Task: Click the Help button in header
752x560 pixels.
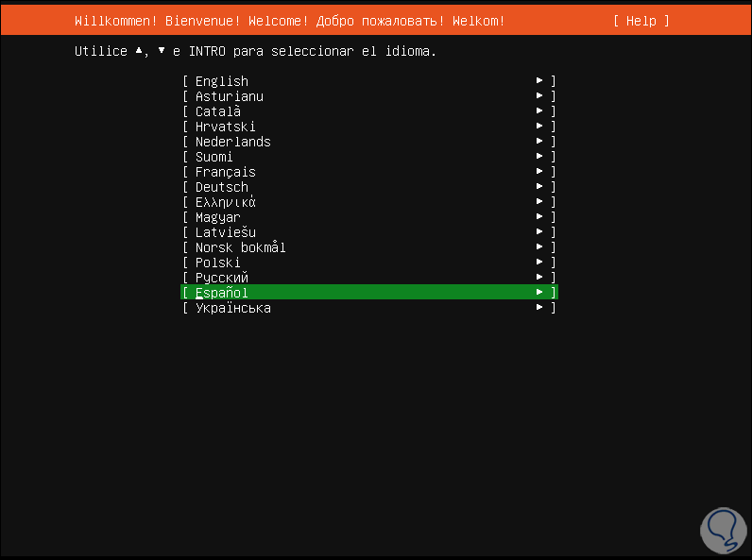Action: 641,21
